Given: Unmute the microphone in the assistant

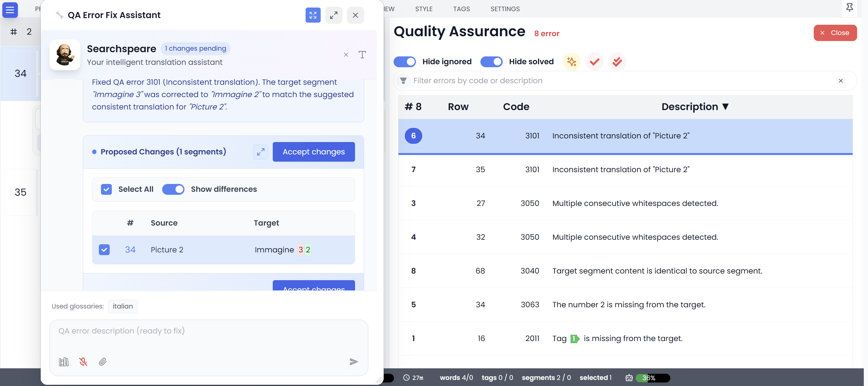Looking at the screenshot, I should pyautogui.click(x=83, y=362).
